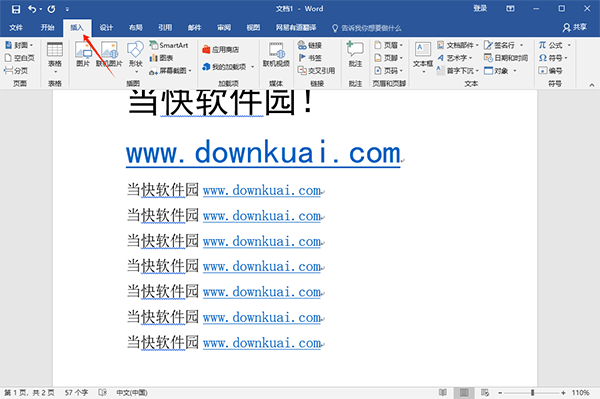Image resolution: width=600 pixels, height=399 pixels.
Task: Switch to the Layout (布局) tab
Action: (x=135, y=28)
